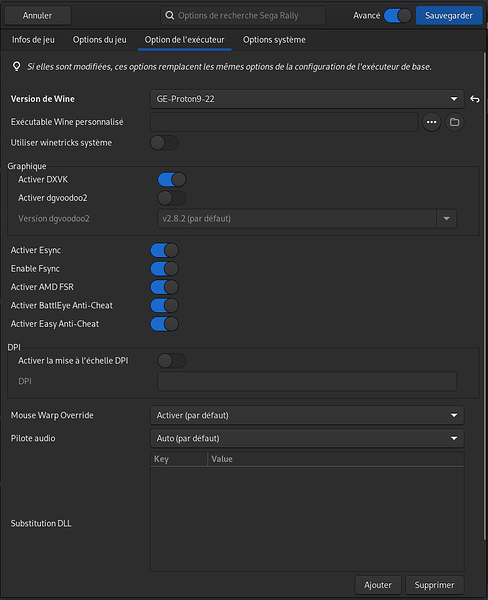Click the Ajouter button for DLL substitution
This screenshot has width=488, height=600.
pyautogui.click(x=378, y=585)
